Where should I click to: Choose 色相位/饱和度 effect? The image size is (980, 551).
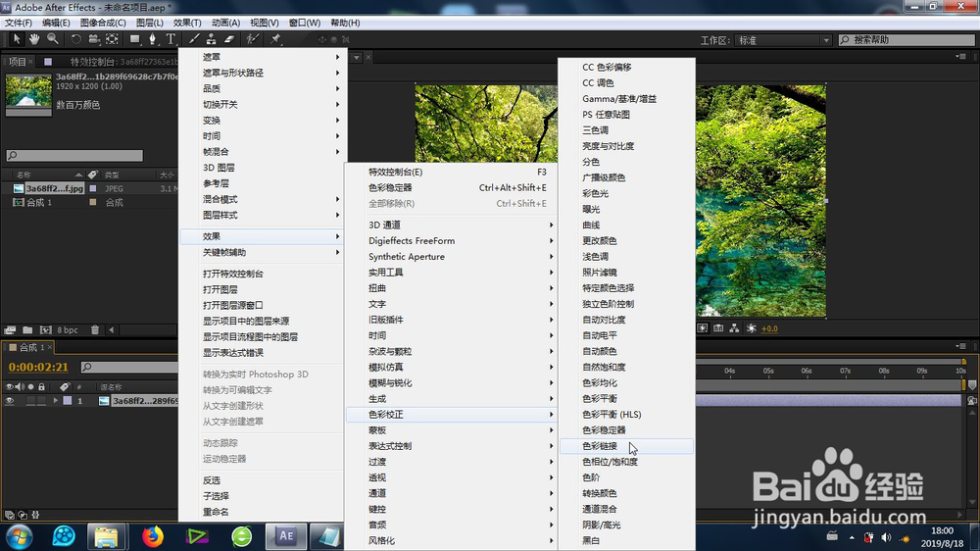(626, 462)
